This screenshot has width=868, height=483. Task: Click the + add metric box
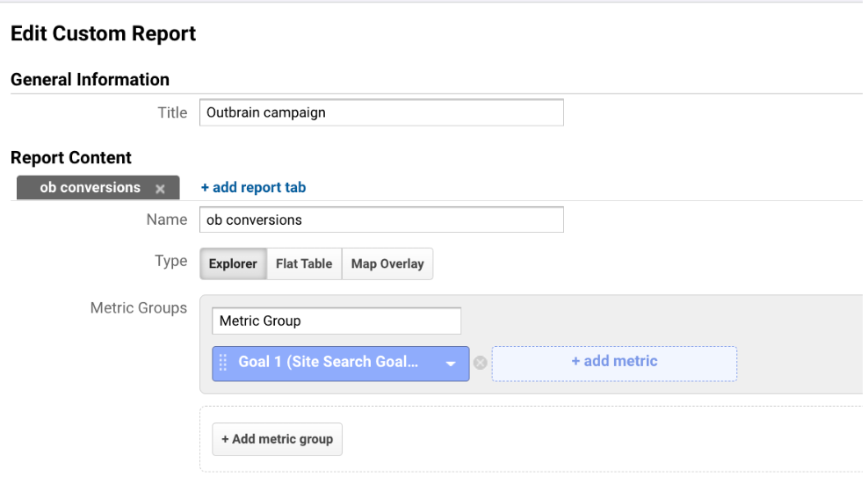[x=614, y=362]
